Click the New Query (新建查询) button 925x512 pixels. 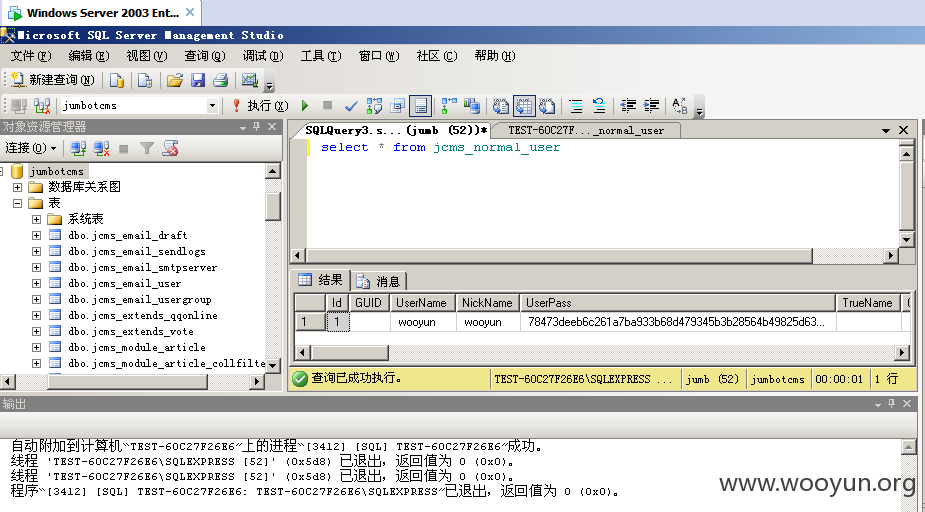click(52, 80)
